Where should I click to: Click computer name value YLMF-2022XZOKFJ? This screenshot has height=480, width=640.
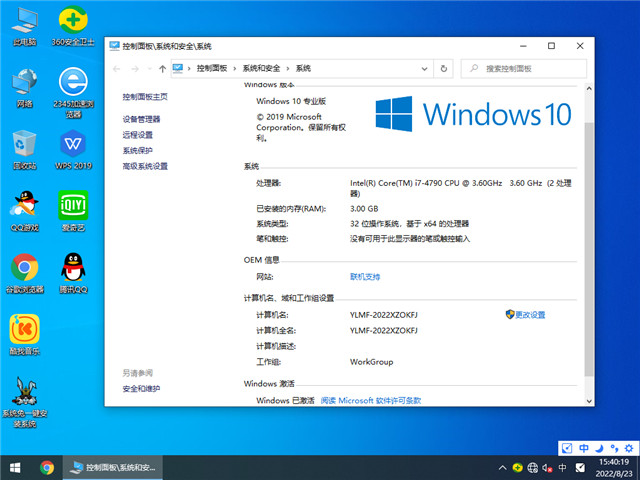pyautogui.click(x=384, y=315)
